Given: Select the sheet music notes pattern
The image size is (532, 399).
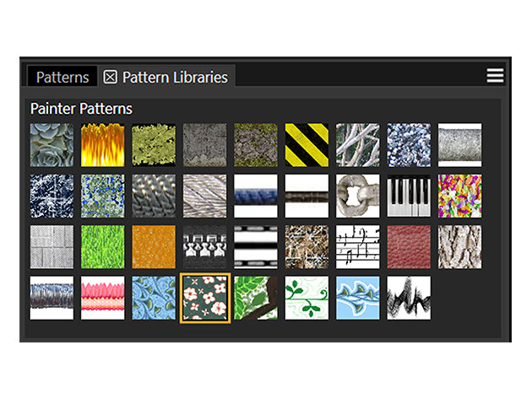Looking at the screenshot, I should coord(358,247).
